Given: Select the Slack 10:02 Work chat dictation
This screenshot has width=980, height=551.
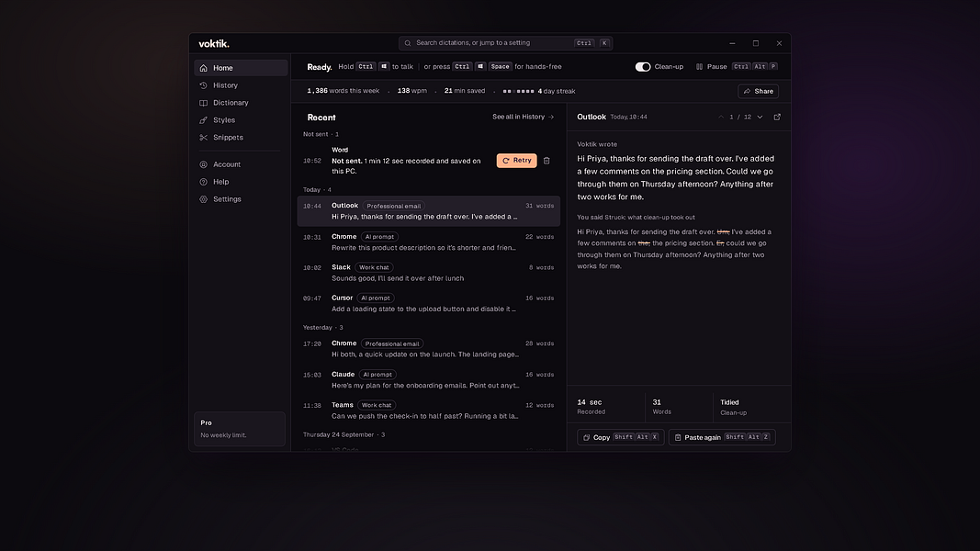Looking at the screenshot, I should (x=428, y=273).
